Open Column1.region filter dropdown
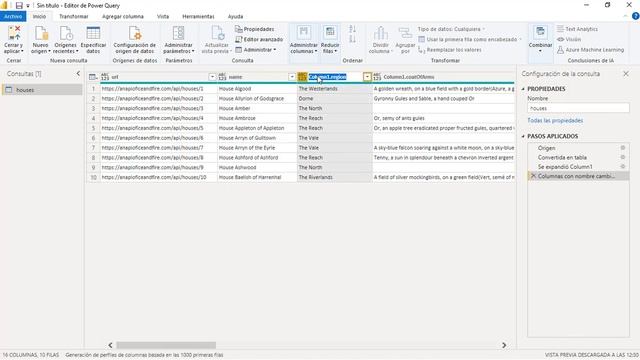Image resolution: width=640 pixels, height=360 pixels. pos(367,77)
